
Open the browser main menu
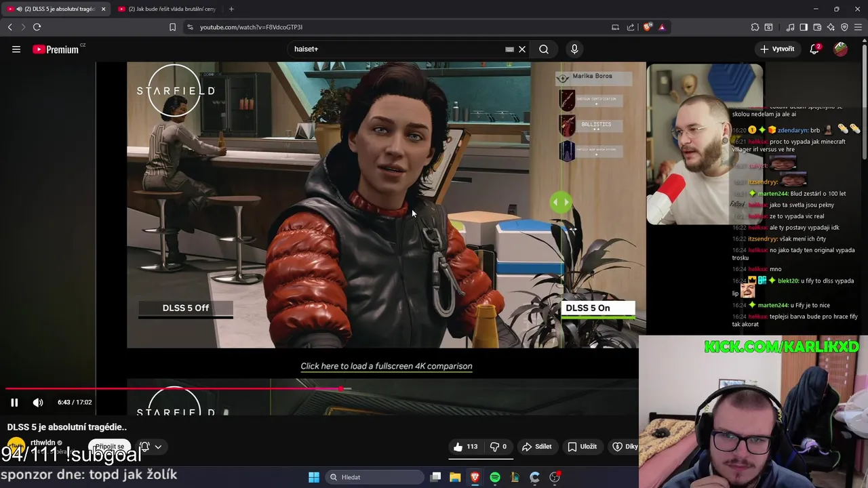[x=858, y=27]
